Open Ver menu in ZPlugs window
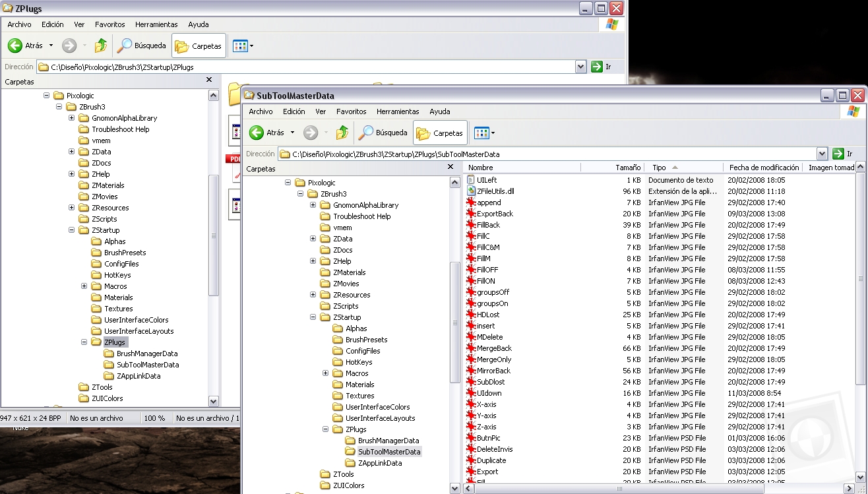Screen dimensions: 868x494 click(79, 24)
